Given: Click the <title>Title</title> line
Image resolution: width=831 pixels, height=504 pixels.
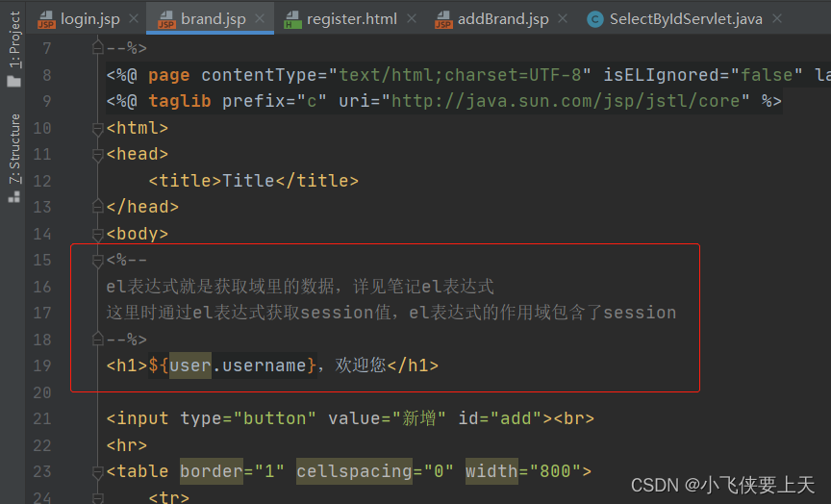Looking at the screenshot, I should pyautogui.click(x=253, y=181).
